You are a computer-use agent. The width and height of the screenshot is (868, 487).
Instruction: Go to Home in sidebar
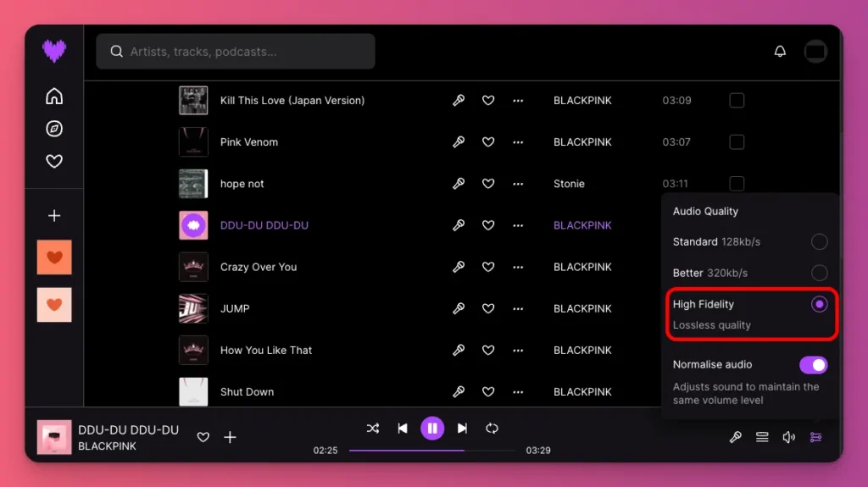coord(54,97)
